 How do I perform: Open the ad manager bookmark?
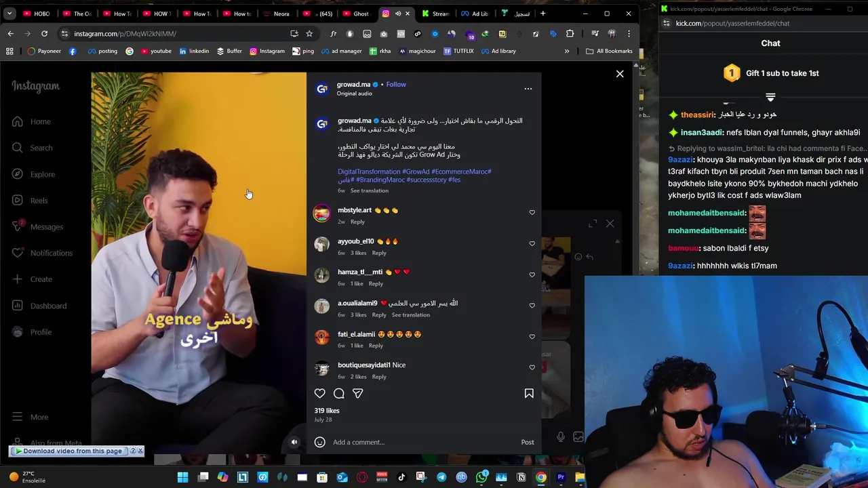point(341,52)
